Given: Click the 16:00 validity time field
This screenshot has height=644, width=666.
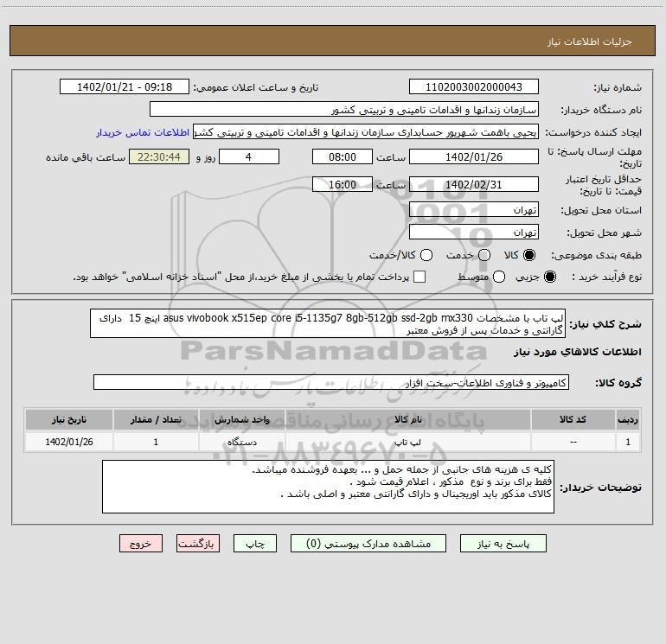Looking at the screenshot, I should pyautogui.click(x=343, y=185).
